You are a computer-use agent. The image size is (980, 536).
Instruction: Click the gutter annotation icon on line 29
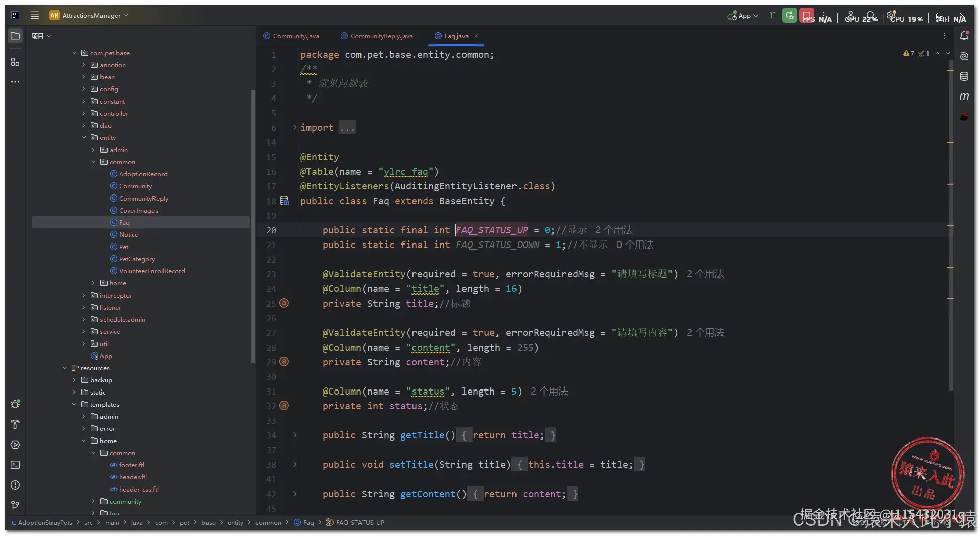point(284,362)
